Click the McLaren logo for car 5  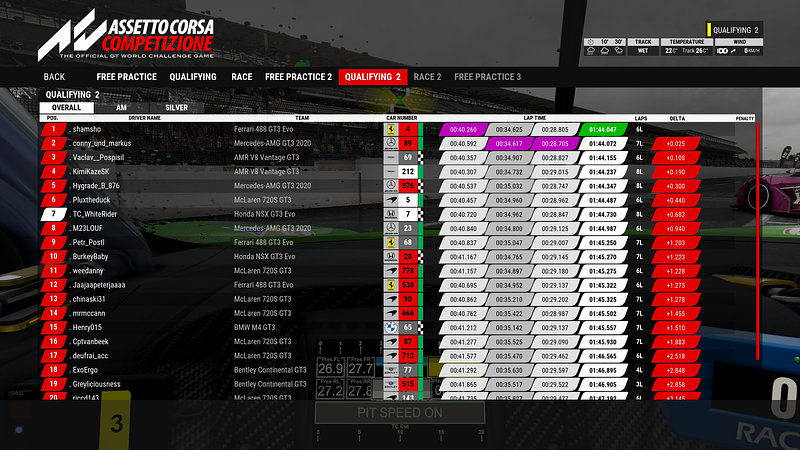pos(391,200)
